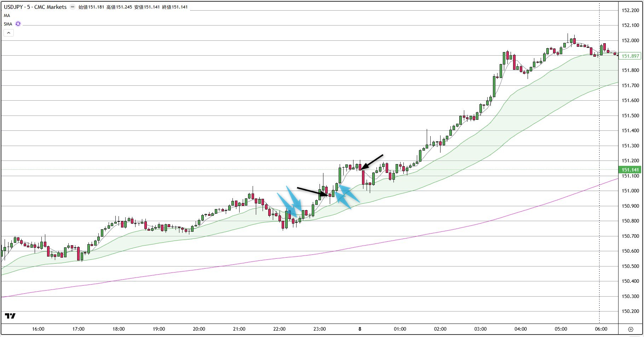Click the TradingView logo in the bottom-left corner
This screenshot has height=337, width=644.
10,316
